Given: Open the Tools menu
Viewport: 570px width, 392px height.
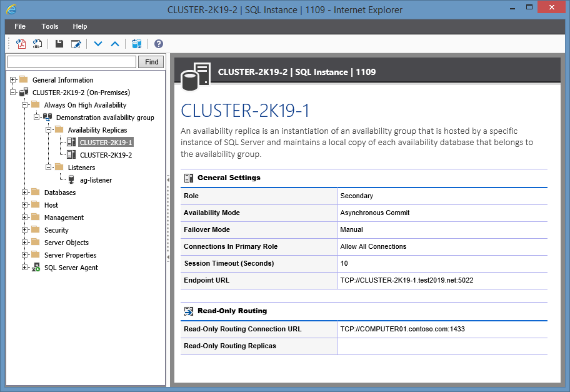Looking at the screenshot, I should coord(49,26).
